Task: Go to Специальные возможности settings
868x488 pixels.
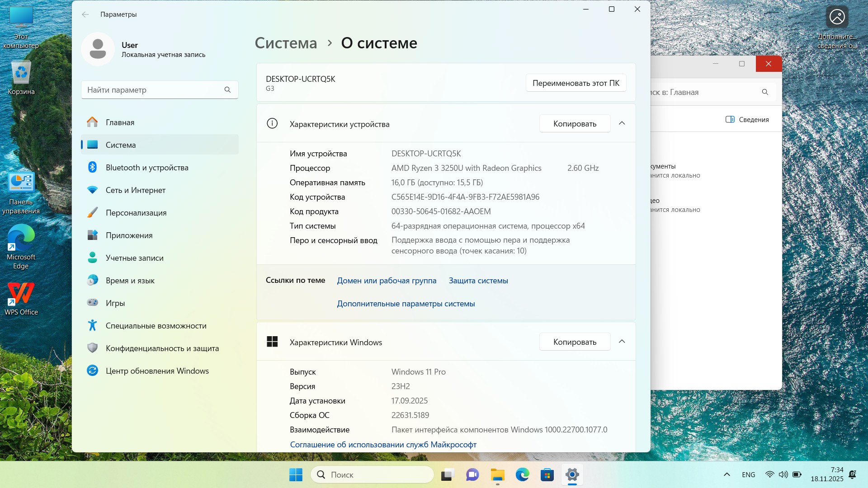Action: tap(156, 326)
